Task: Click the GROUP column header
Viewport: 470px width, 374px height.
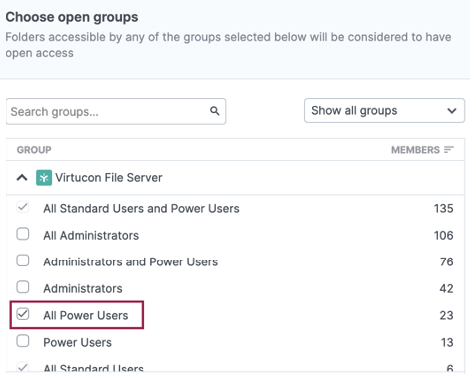Action: coord(34,150)
